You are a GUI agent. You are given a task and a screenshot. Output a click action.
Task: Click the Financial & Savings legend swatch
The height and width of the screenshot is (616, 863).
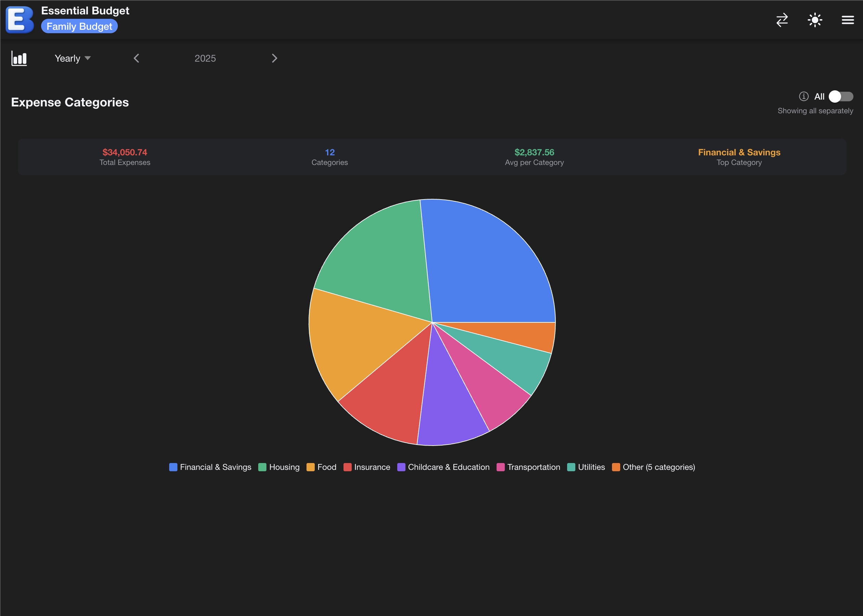[x=173, y=467]
